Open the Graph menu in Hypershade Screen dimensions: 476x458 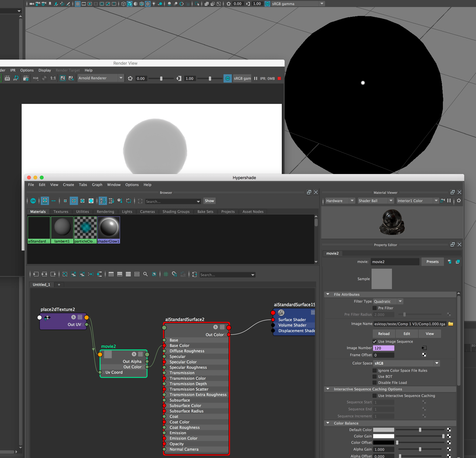97,185
